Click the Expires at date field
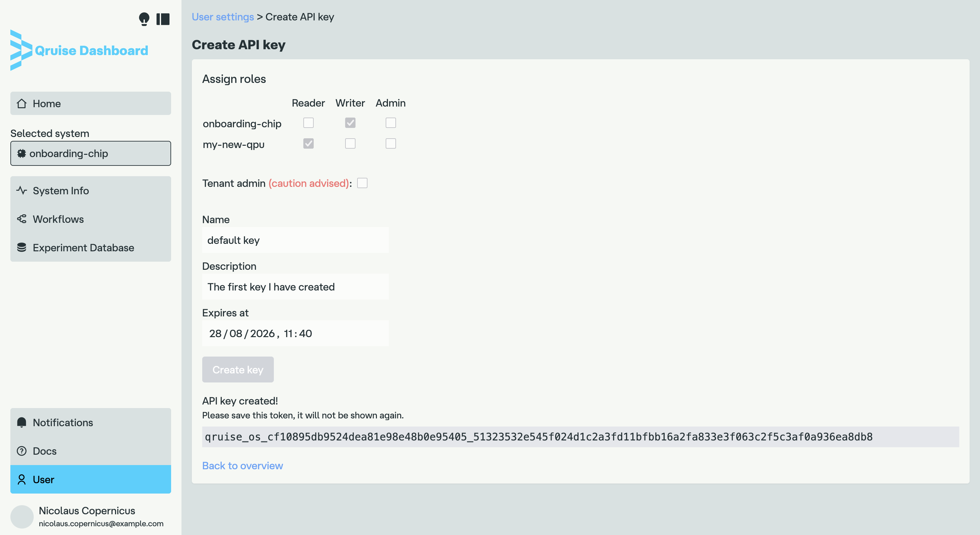 tap(295, 333)
